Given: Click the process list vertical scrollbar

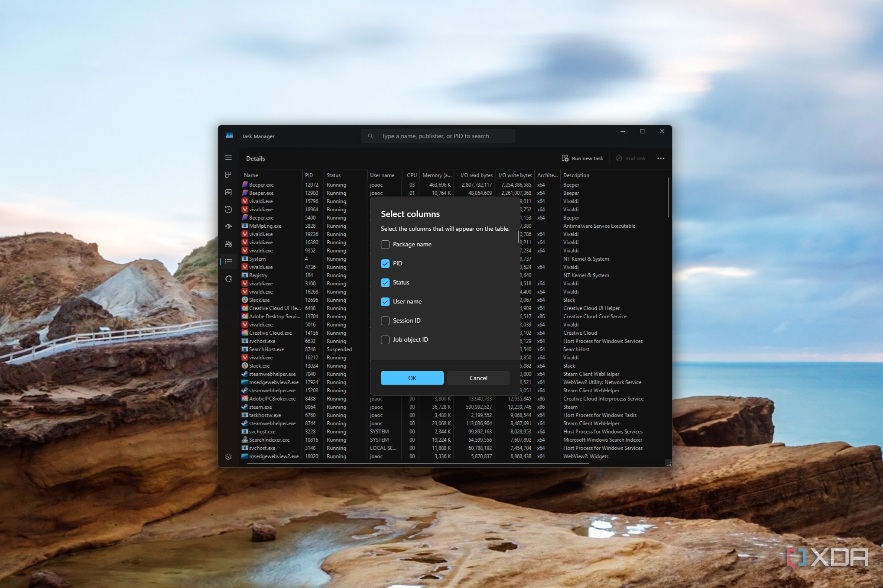Looking at the screenshot, I should click(669, 197).
